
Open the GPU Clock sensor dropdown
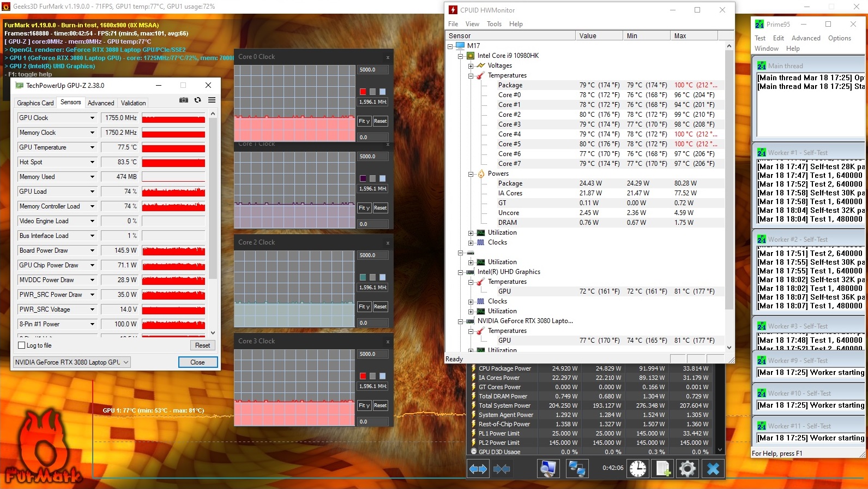click(x=92, y=118)
